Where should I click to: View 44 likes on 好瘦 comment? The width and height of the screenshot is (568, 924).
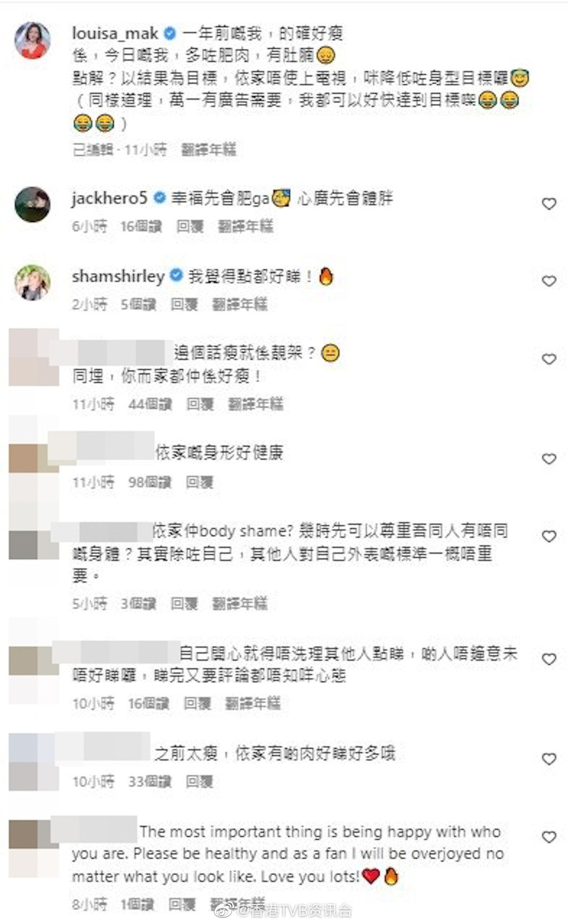[150, 404]
